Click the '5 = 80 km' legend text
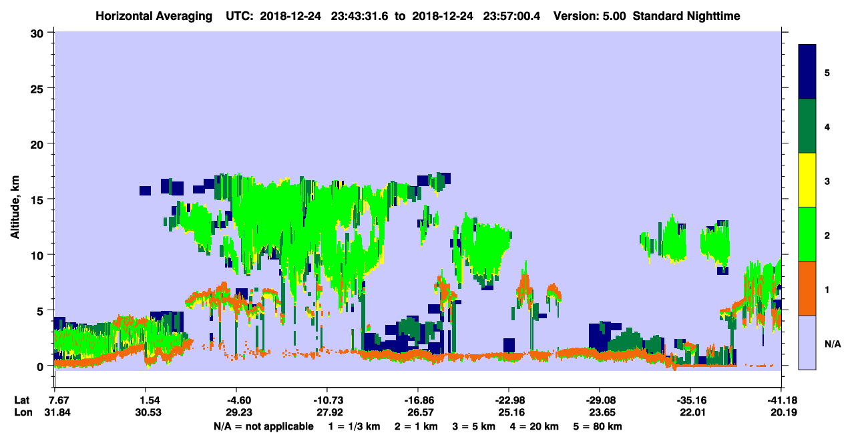 (599, 426)
